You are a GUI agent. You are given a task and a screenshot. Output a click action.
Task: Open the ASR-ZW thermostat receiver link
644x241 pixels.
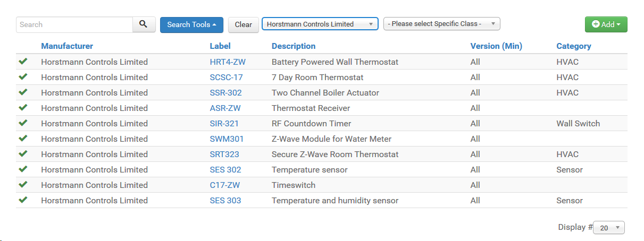[x=225, y=108]
